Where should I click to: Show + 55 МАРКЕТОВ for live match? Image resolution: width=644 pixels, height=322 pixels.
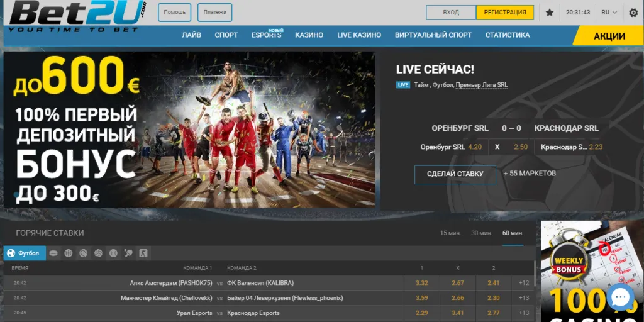coord(530,174)
